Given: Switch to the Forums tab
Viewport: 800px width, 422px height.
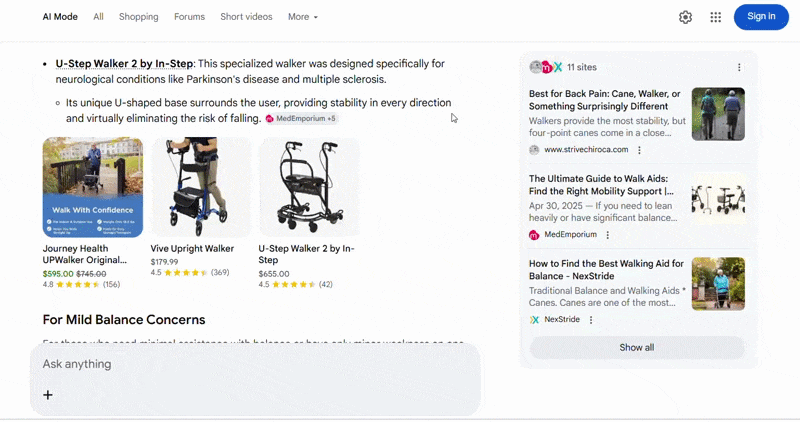Looking at the screenshot, I should pos(189,17).
